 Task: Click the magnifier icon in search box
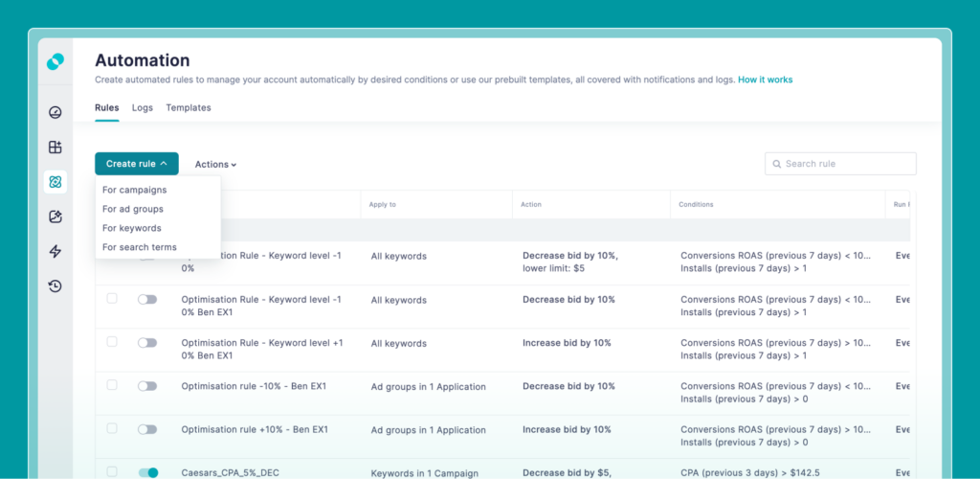click(x=777, y=164)
